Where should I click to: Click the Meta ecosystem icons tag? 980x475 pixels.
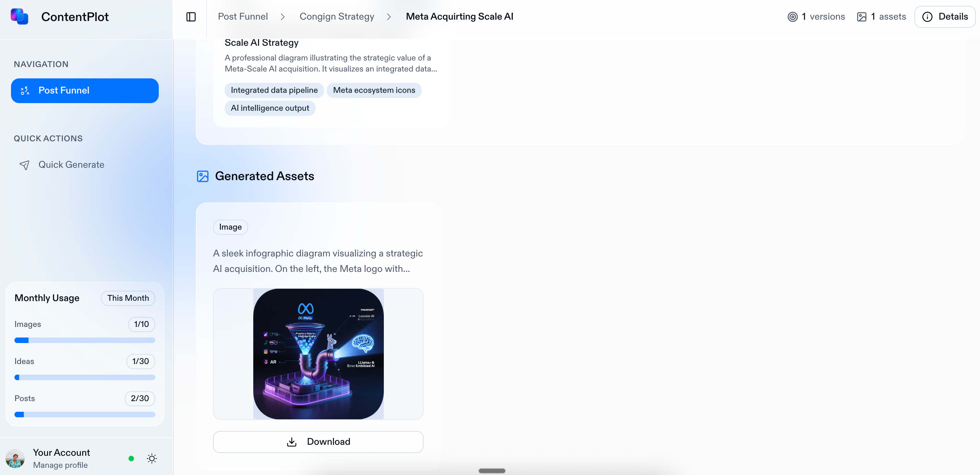(x=374, y=90)
